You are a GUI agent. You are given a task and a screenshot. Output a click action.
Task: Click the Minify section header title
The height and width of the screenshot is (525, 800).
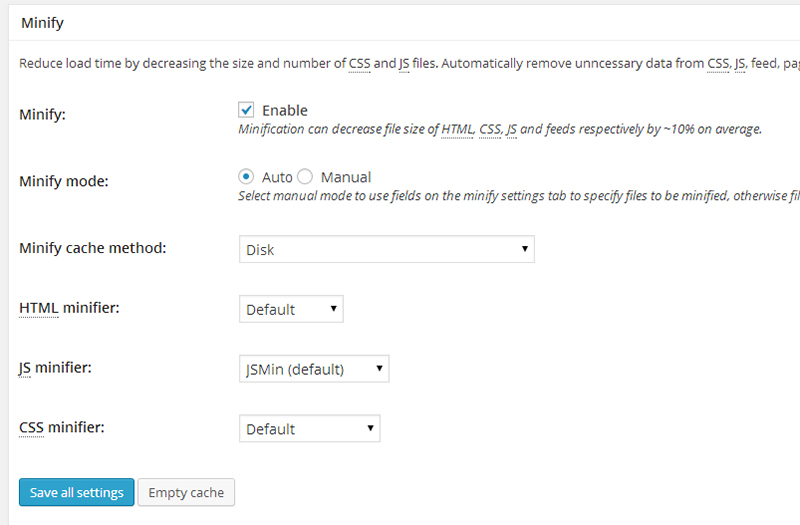44,20
